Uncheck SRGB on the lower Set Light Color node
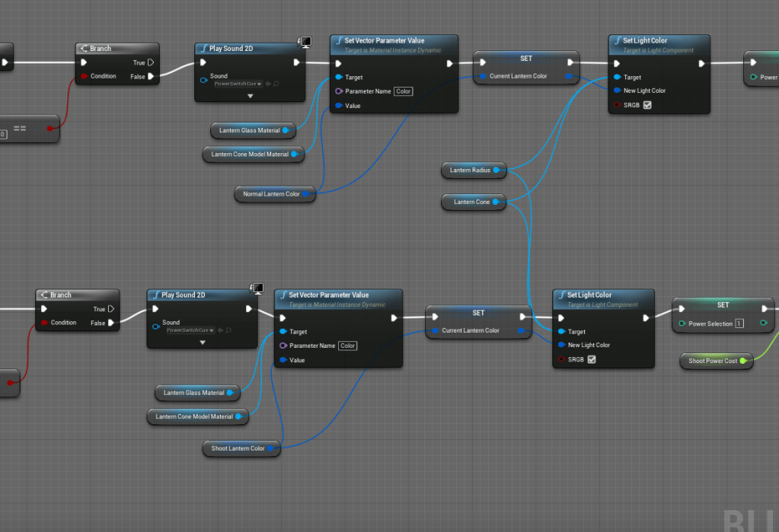 click(x=591, y=359)
